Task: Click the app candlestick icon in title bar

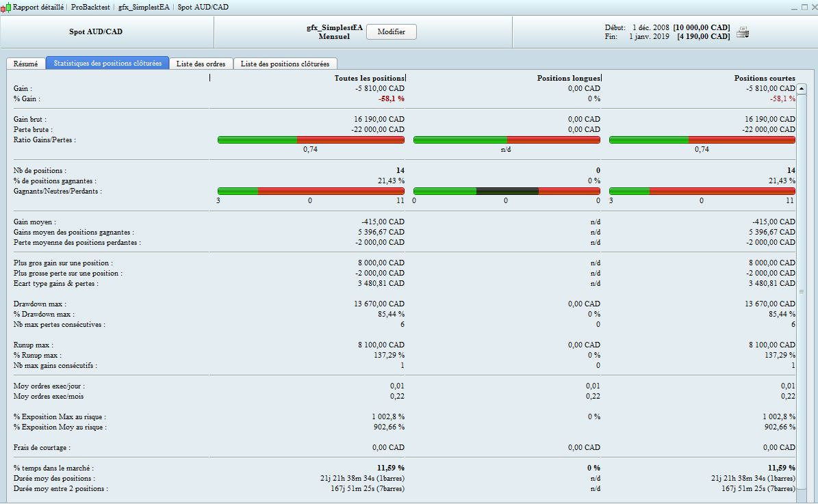Action: click(5, 8)
